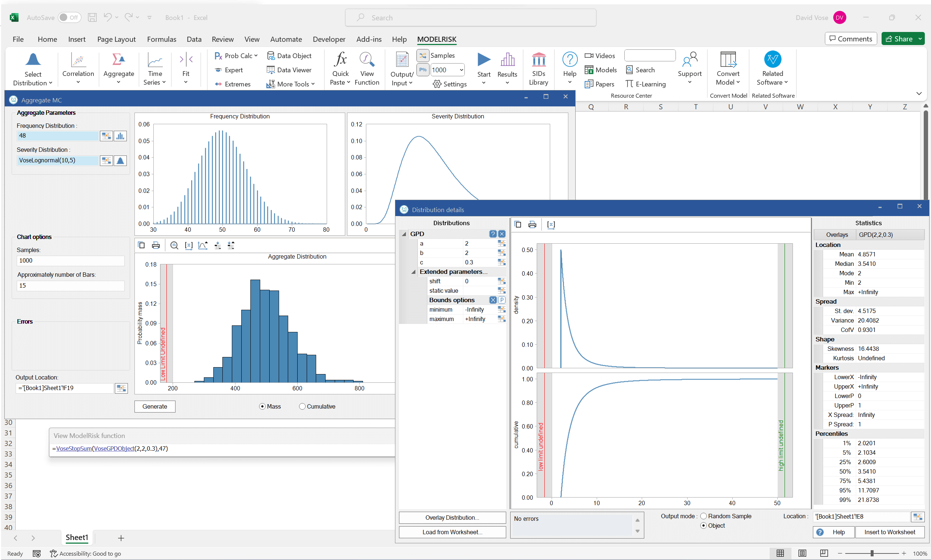Open the View Function tool
The height and width of the screenshot is (560, 931).
[x=367, y=69]
